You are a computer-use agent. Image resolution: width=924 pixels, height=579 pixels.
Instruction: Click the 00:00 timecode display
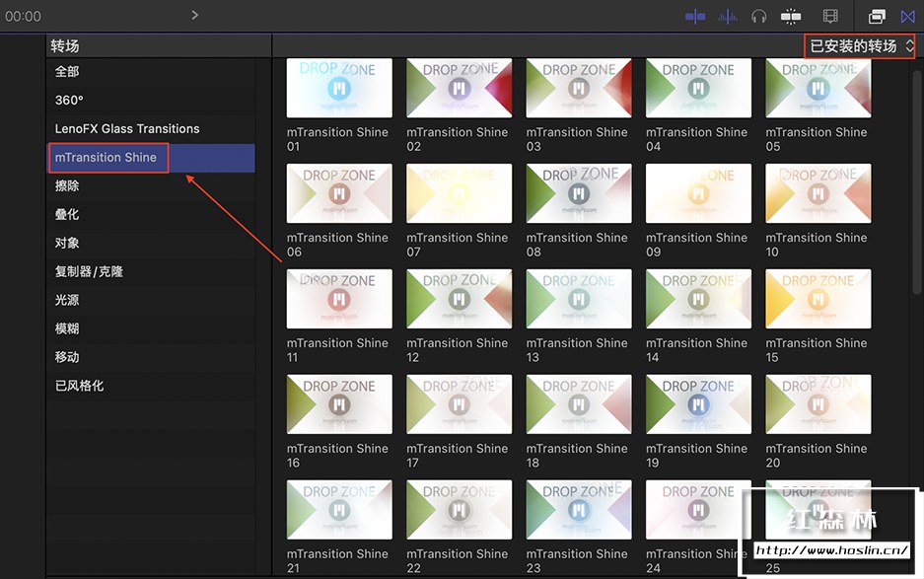click(x=23, y=17)
